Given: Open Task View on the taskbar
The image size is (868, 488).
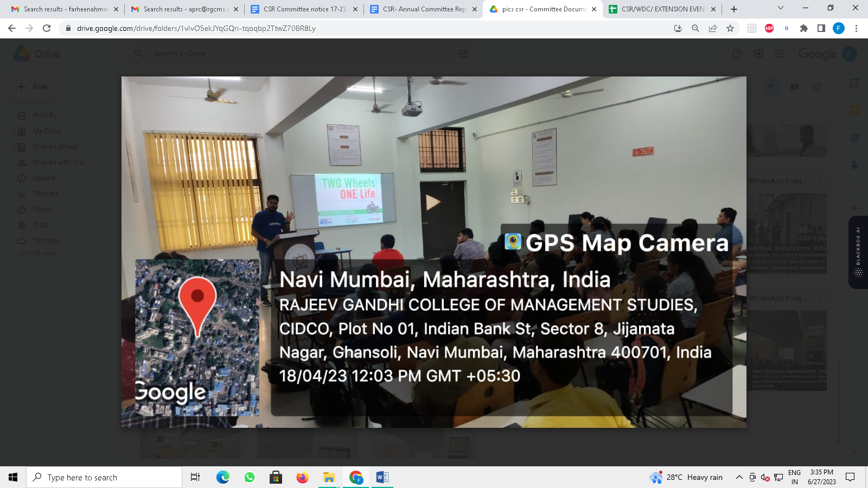Looking at the screenshot, I should tap(195, 477).
